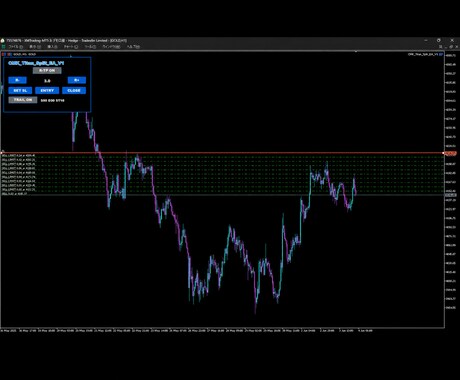Image resolution: width=460 pixels, height=380 pixels.
Task: Select the red horizontal stop level line
Action: [222, 153]
